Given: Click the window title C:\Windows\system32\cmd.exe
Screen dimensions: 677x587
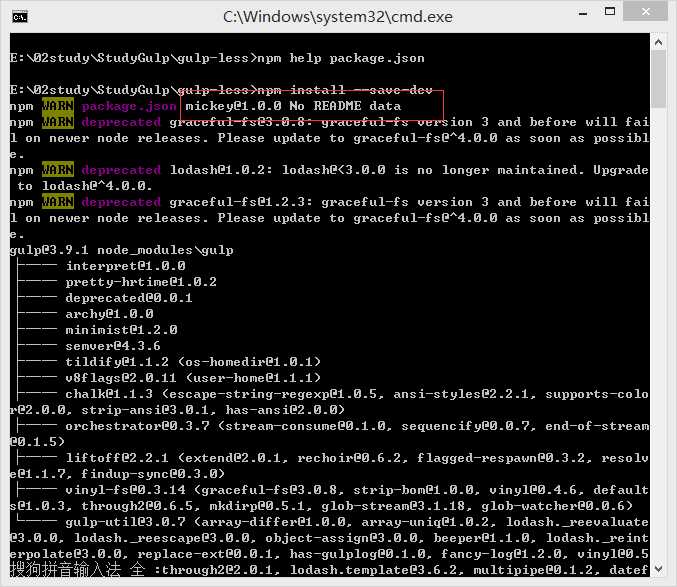Looking at the screenshot, I should coord(338,17).
